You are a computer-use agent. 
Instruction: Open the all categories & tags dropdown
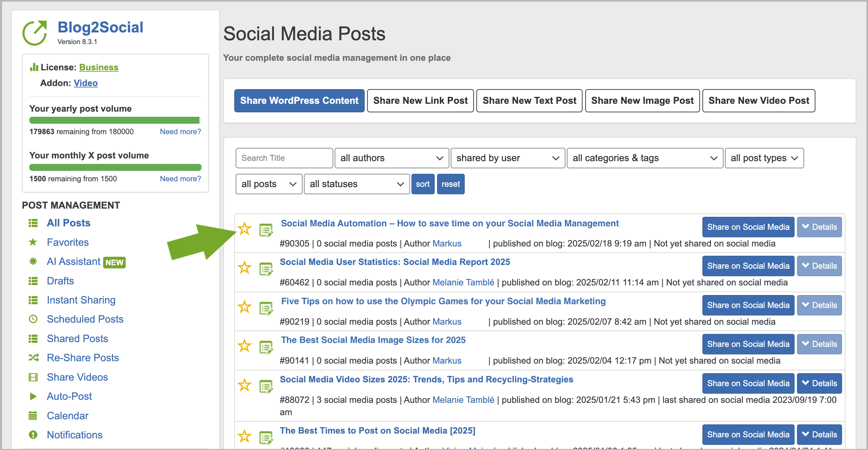645,158
